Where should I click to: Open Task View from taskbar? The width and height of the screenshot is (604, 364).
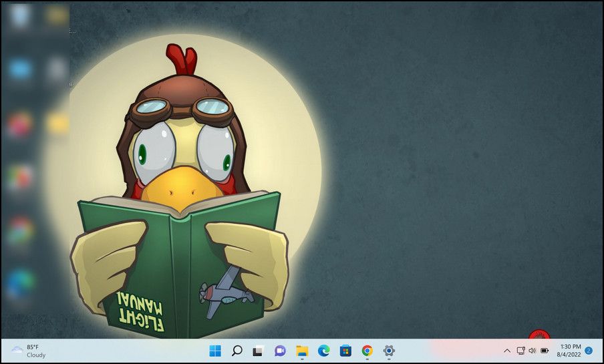coord(258,351)
